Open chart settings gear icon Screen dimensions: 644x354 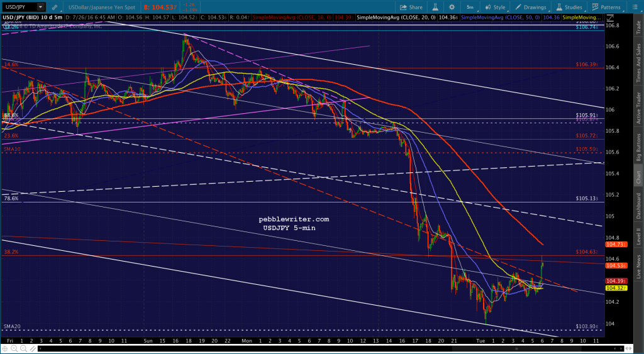[452, 7]
